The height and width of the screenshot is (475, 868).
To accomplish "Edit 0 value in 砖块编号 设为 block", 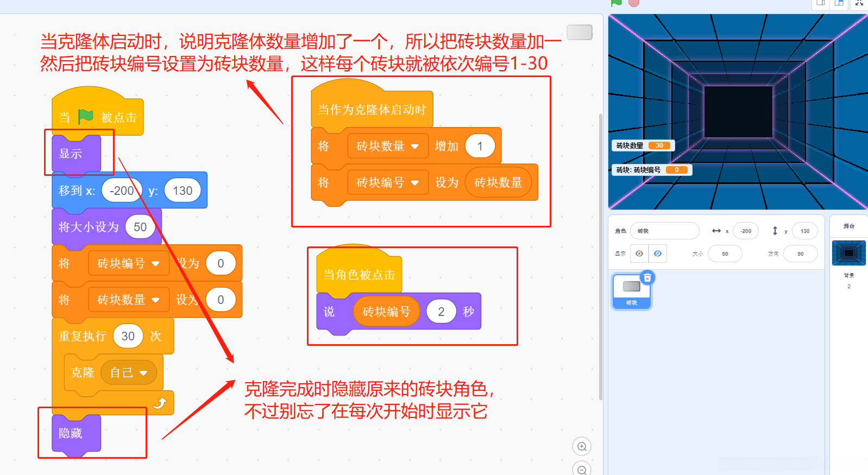I will pyautogui.click(x=221, y=263).
